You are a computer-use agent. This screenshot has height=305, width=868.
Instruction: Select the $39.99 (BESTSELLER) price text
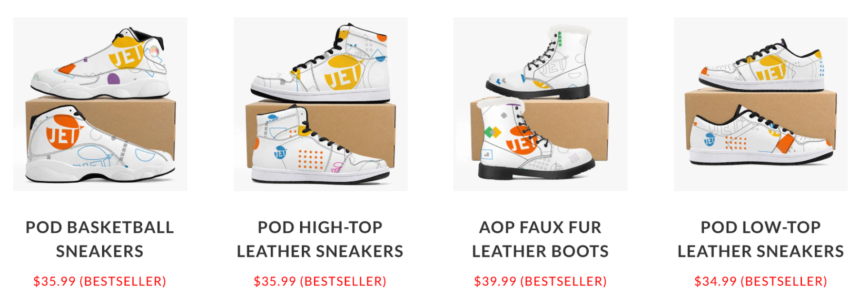pyautogui.click(x=540, y=281)
